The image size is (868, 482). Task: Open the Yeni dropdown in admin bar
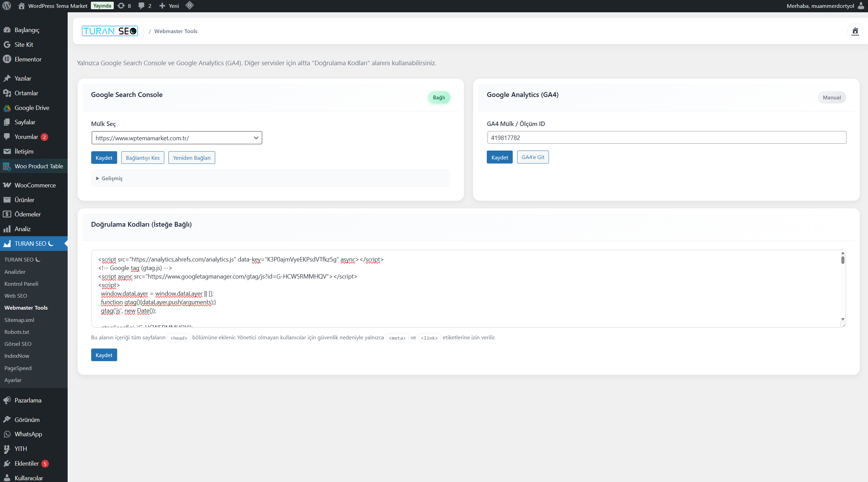(x=169, y=6)
